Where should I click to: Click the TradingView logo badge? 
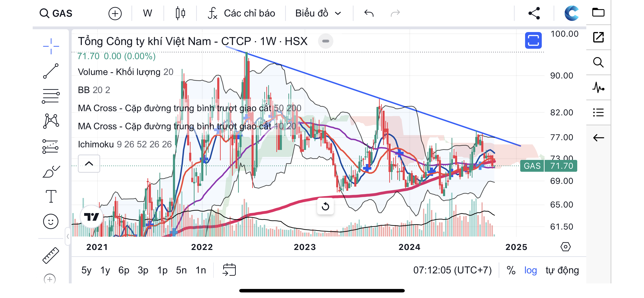point(92,217)
